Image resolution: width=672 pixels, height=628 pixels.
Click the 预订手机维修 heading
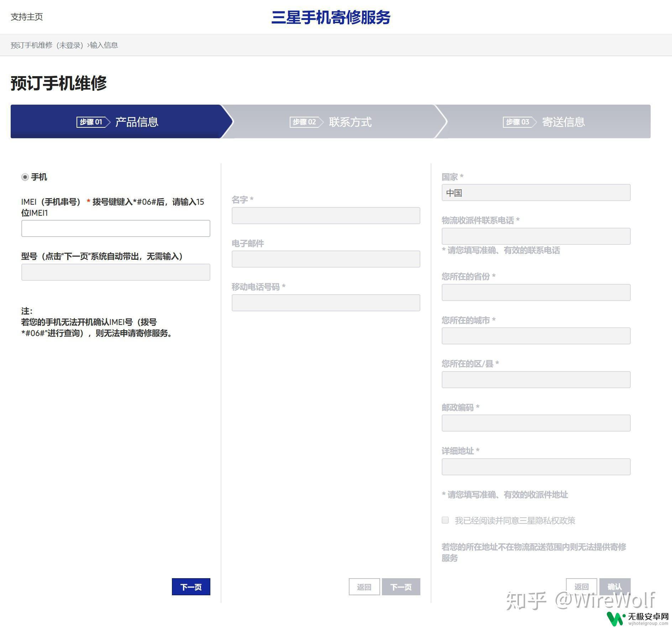click(59, 83)
